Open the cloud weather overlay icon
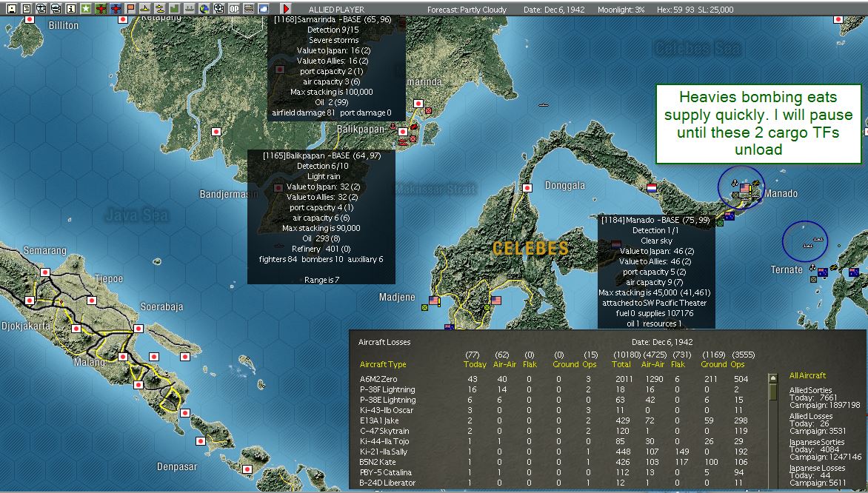 tap(264, 9)
